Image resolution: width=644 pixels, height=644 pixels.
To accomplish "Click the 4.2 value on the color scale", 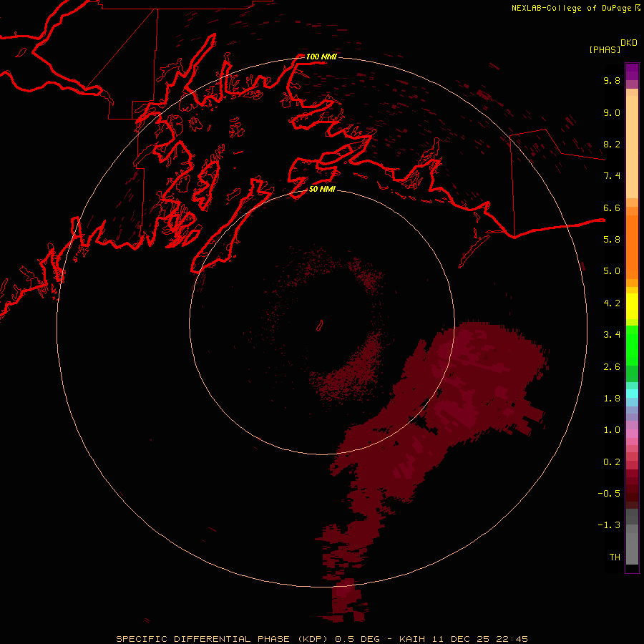I will coord(612,303).
